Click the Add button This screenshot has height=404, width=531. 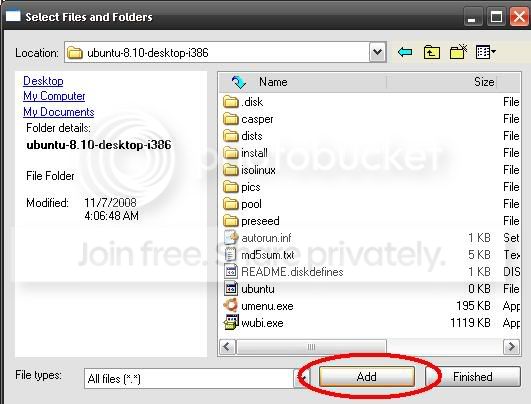[x=367, y=377]
